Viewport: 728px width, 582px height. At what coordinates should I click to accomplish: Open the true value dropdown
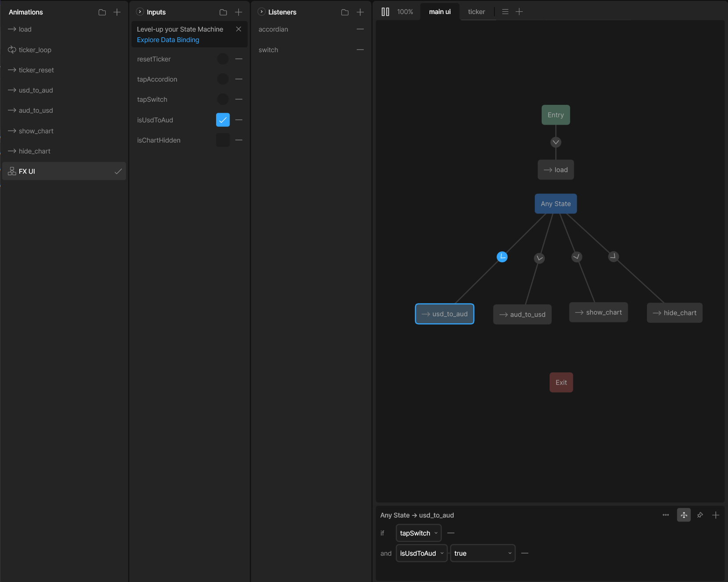pos(483,553)
